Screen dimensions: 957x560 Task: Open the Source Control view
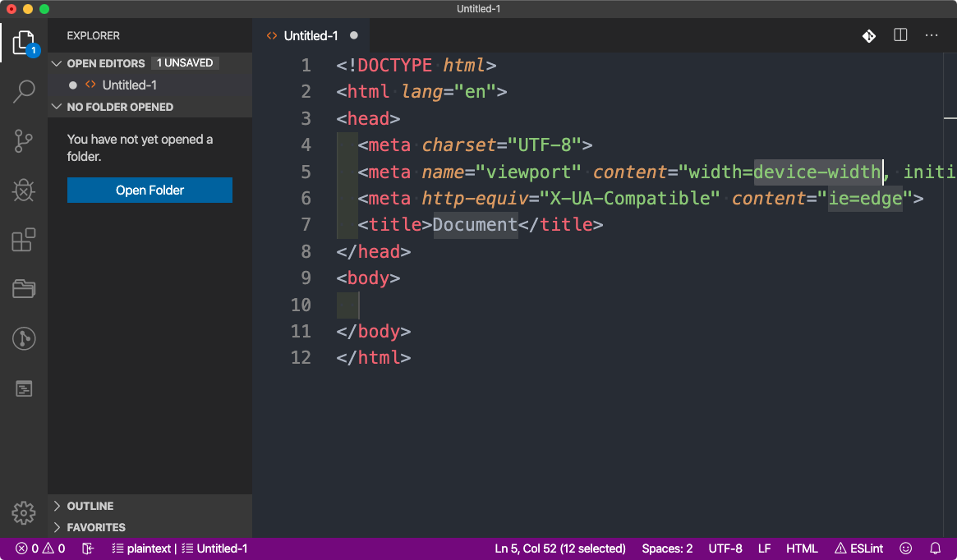24,141
